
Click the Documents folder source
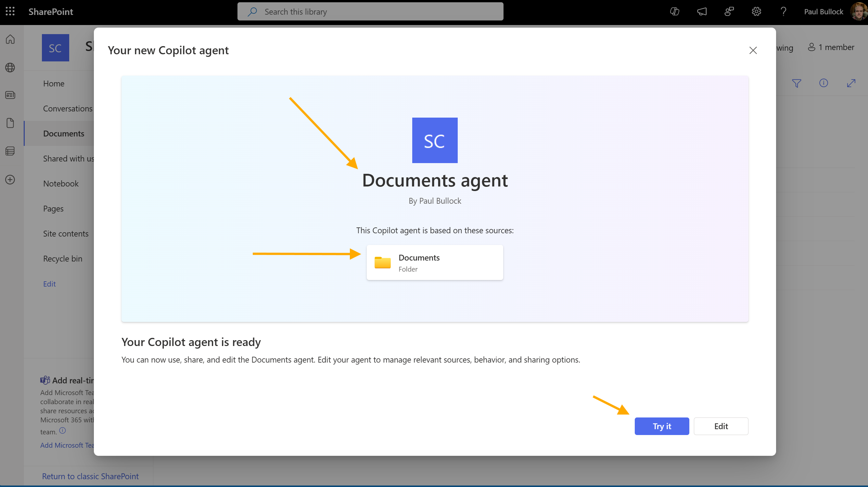[435, 262]
